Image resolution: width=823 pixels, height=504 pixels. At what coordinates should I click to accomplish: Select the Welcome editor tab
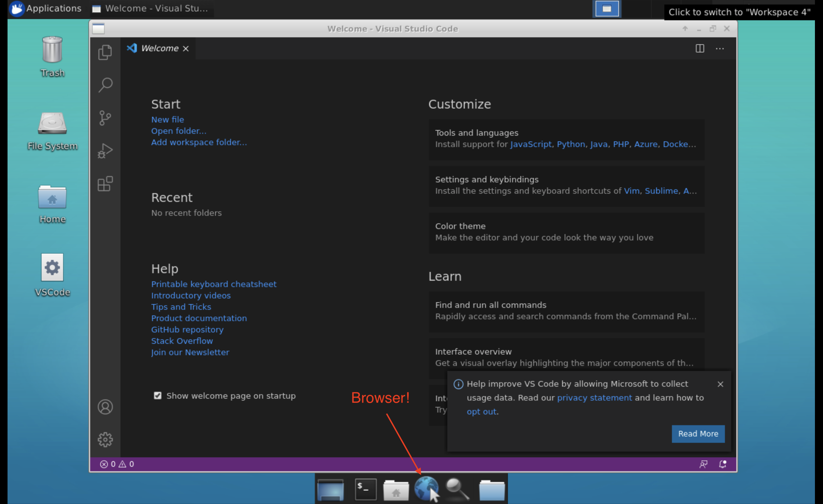click(x=159, y=48)
